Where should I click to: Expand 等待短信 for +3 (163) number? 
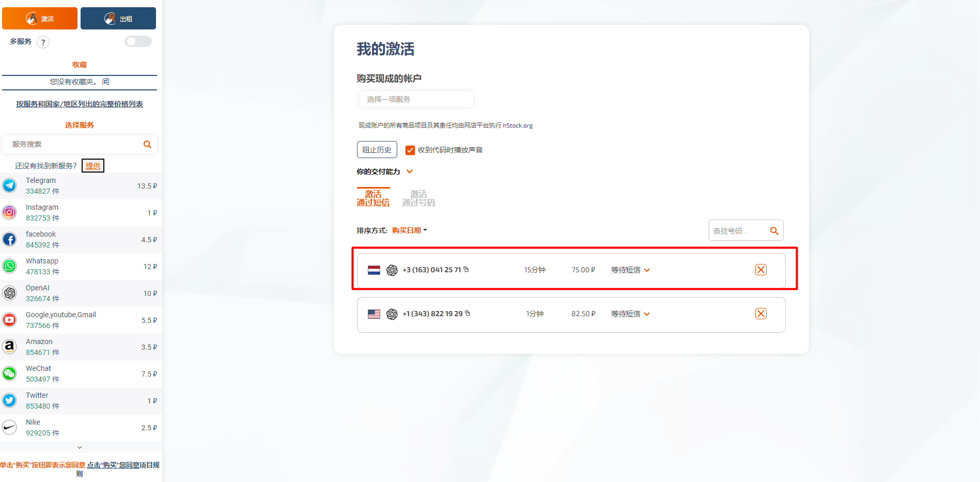630,270
